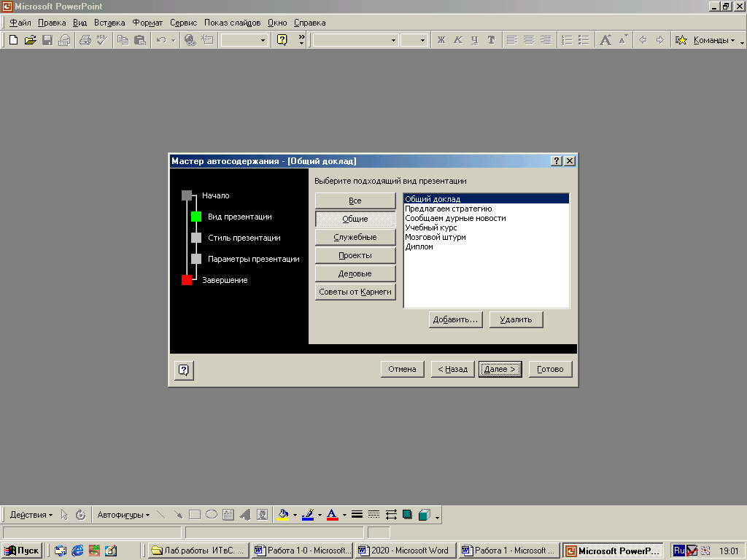747x560 pixels.
Task: Toggle Italic К formatting
Action: (458, 40)
